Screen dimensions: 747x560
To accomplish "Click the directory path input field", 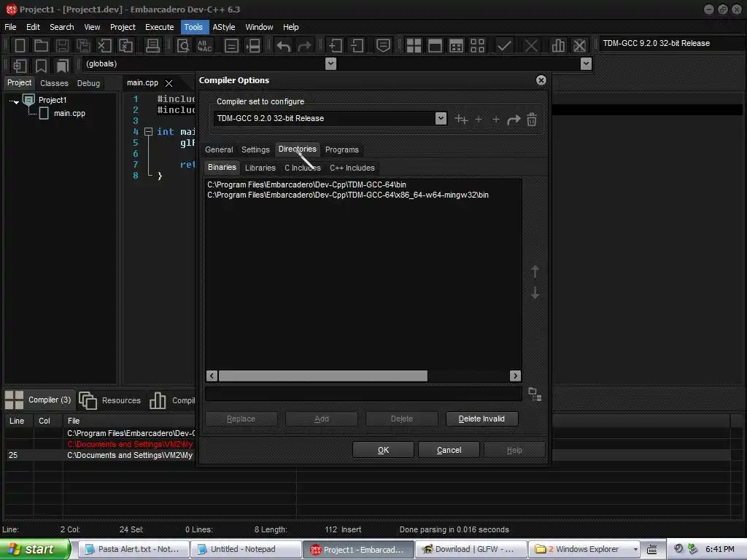I will point(363,394).
